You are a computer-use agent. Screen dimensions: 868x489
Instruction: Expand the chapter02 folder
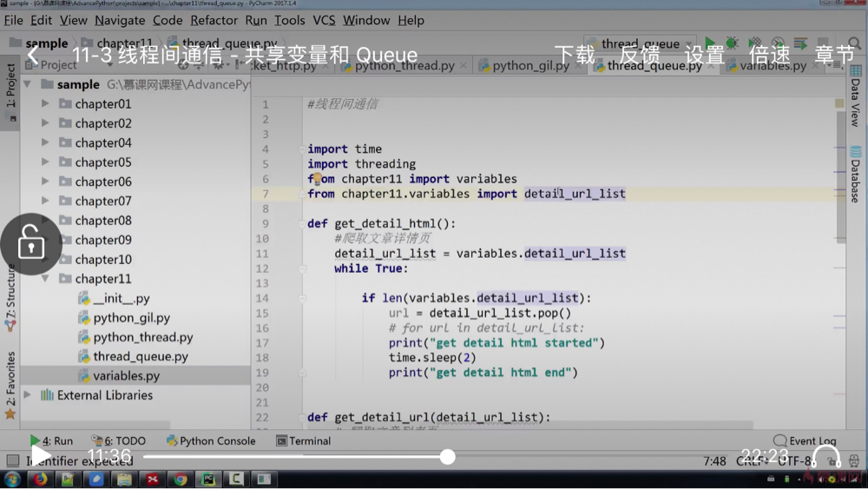[x=45, y=123]
